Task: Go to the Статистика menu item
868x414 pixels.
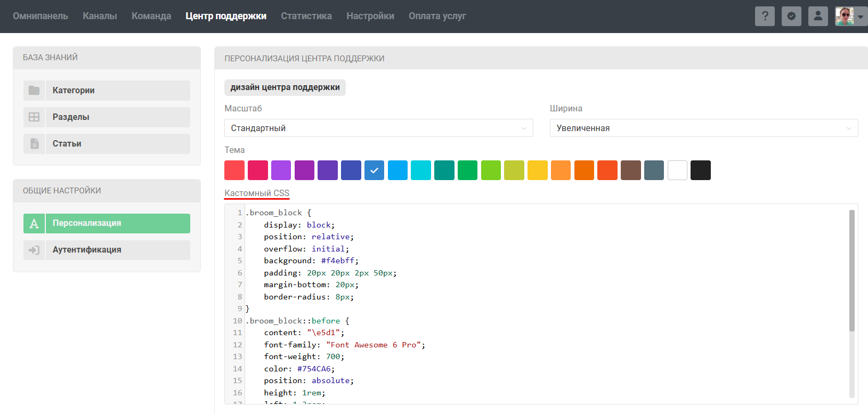Action: pos(306,16)
